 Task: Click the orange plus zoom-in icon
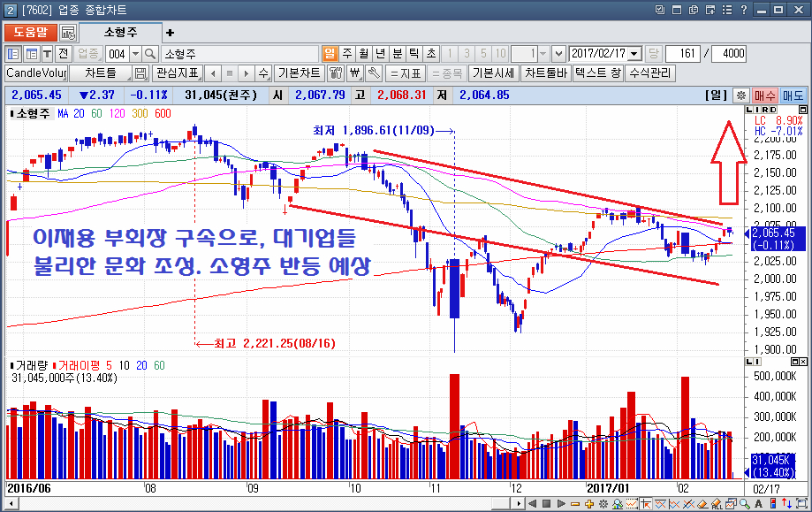[588, 503]
